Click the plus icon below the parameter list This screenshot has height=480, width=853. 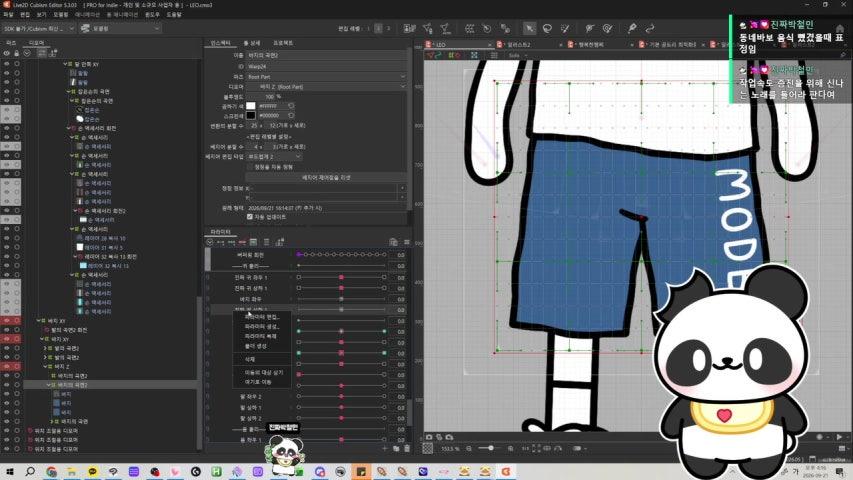pyautogui.click(x=385, y=448)
